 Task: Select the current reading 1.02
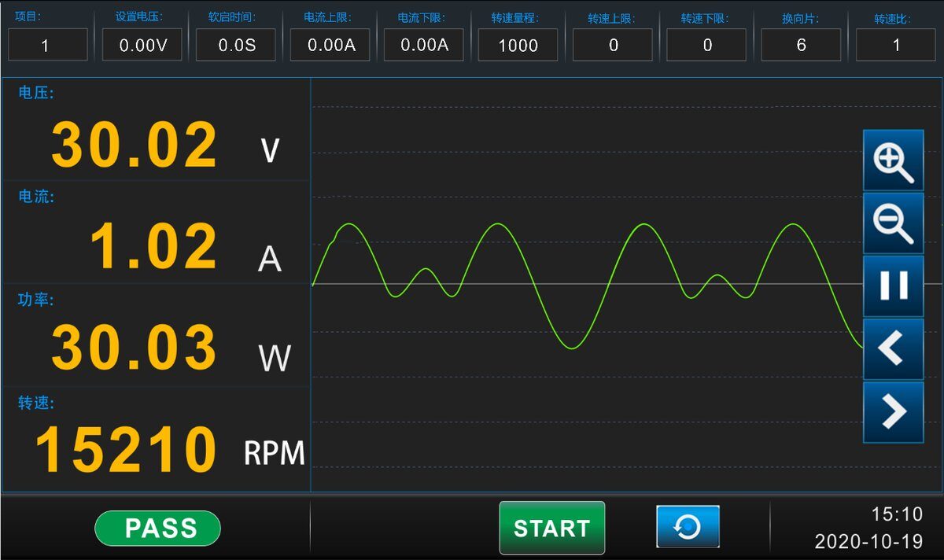tap(153, 246)
